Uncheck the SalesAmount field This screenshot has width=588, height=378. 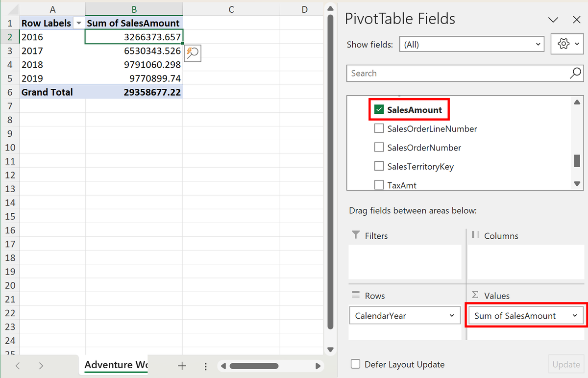click(x=379, y=110)
